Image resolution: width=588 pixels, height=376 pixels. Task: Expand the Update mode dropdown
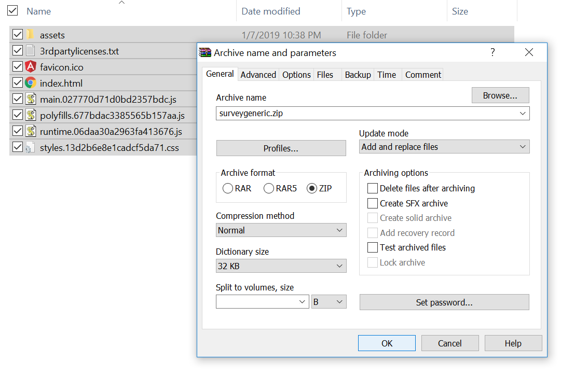444,147
